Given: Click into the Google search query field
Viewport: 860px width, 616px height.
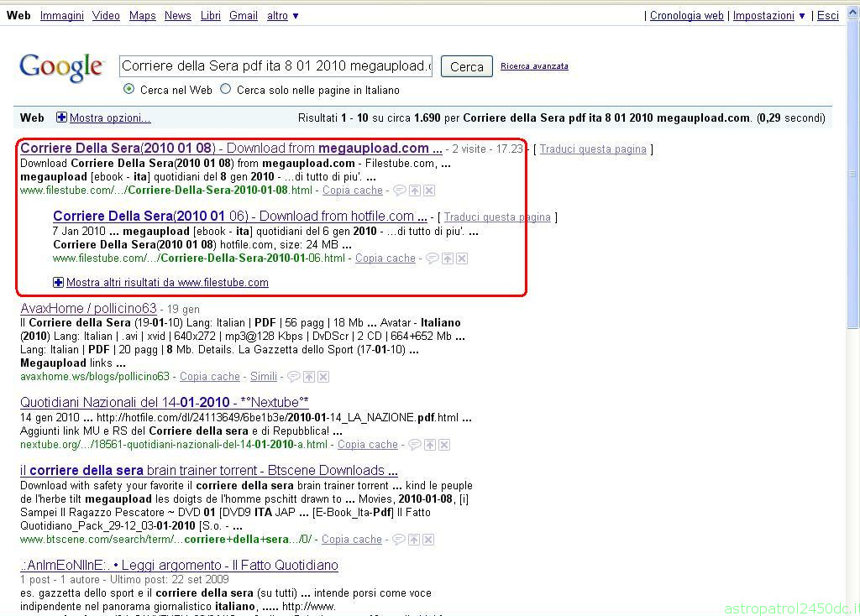Looking at the screenshot, I should (275, 66).
